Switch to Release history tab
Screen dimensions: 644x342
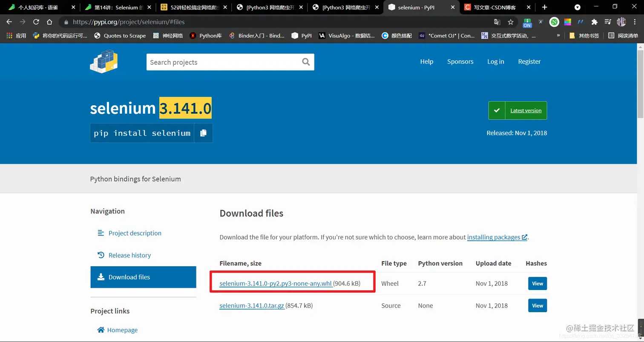coord(129,255)
